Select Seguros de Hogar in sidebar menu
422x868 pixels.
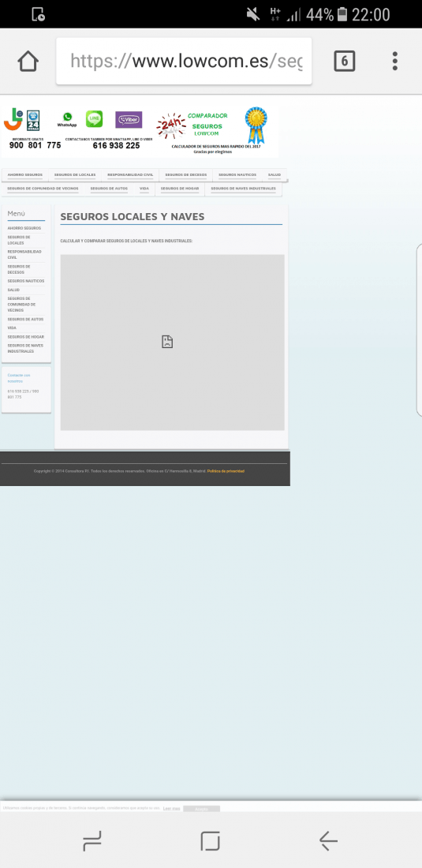click(26, 337)
